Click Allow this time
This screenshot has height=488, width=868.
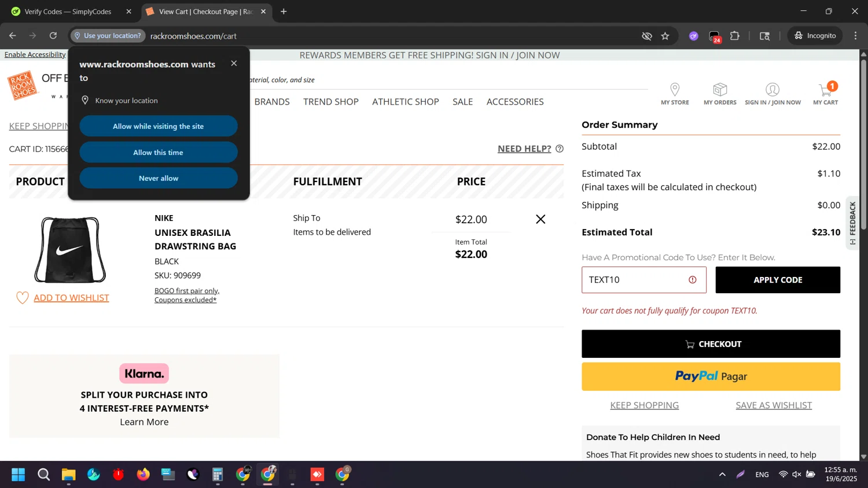click(x=159, y=152)
